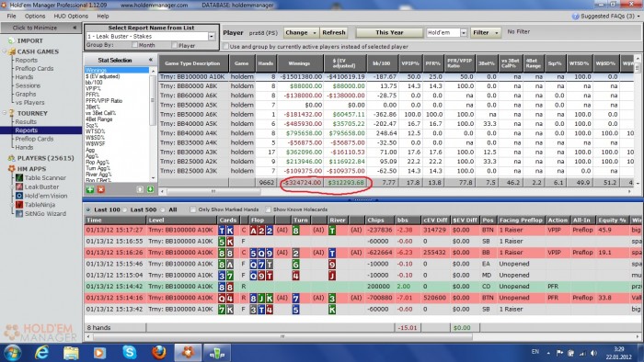Click to Minimize sidebar button
The image size is (644, 362).
(x=40, y=28)
